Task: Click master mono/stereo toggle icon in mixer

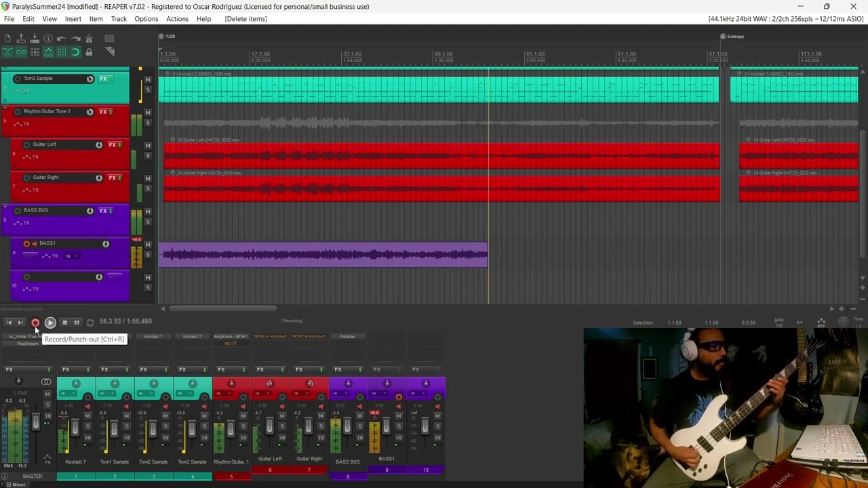Action: (46, 382)
